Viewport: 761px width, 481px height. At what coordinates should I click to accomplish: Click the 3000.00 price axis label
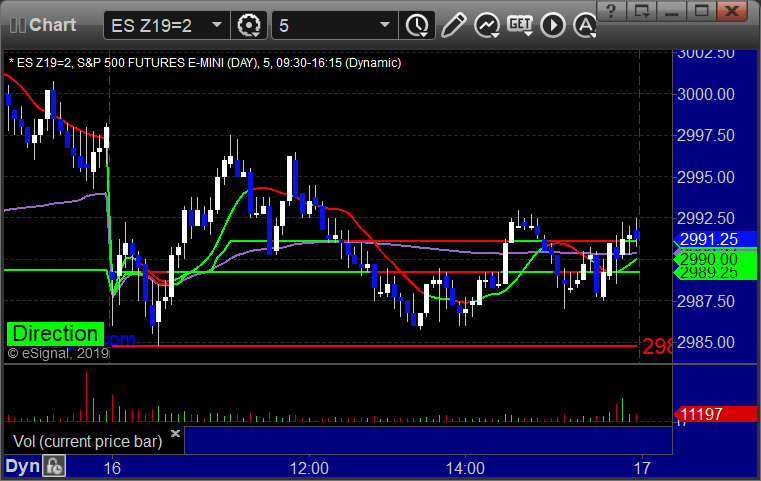tap(706, 94)
